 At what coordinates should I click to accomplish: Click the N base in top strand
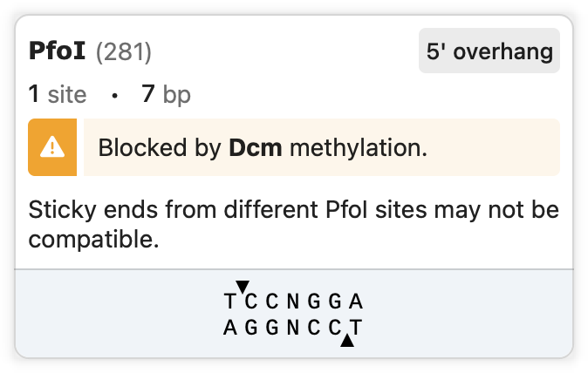tap(292, 302)
